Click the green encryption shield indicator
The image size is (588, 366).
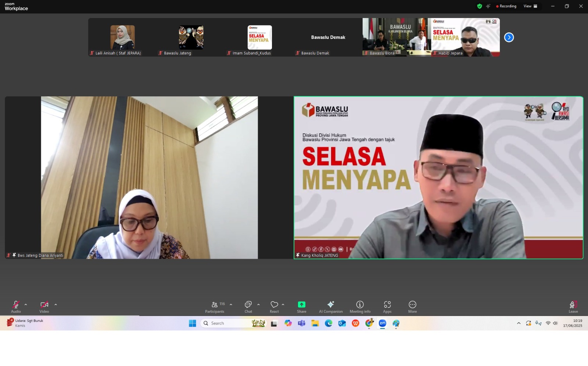coord(480,6)
